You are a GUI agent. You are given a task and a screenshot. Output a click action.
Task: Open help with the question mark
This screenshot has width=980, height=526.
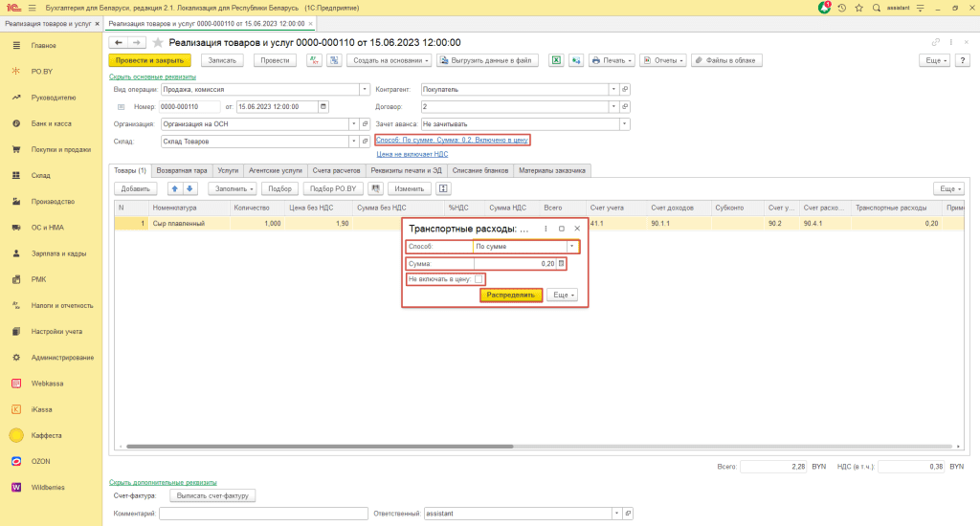click(963, 60)
